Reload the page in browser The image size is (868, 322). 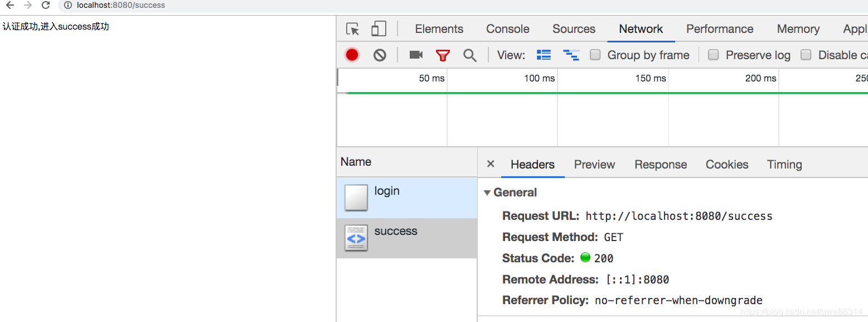pos(46,6)
